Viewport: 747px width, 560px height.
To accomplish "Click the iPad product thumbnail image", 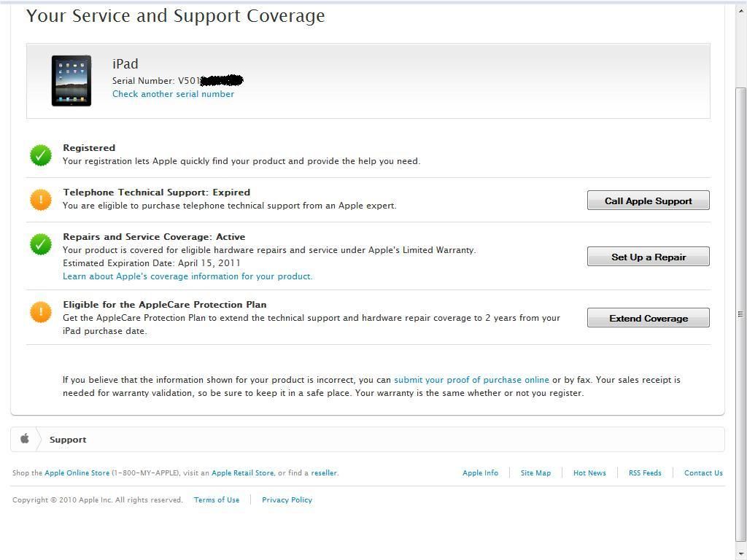I will (71, 80).
